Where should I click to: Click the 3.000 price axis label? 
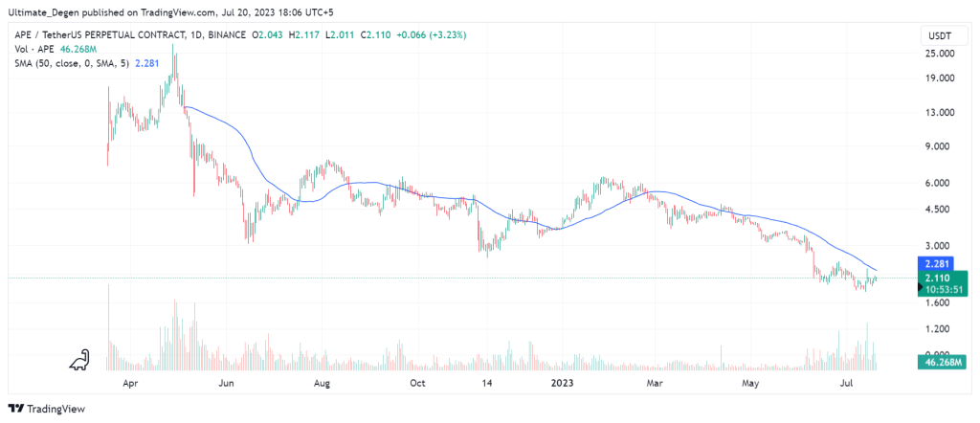[940, 246]
